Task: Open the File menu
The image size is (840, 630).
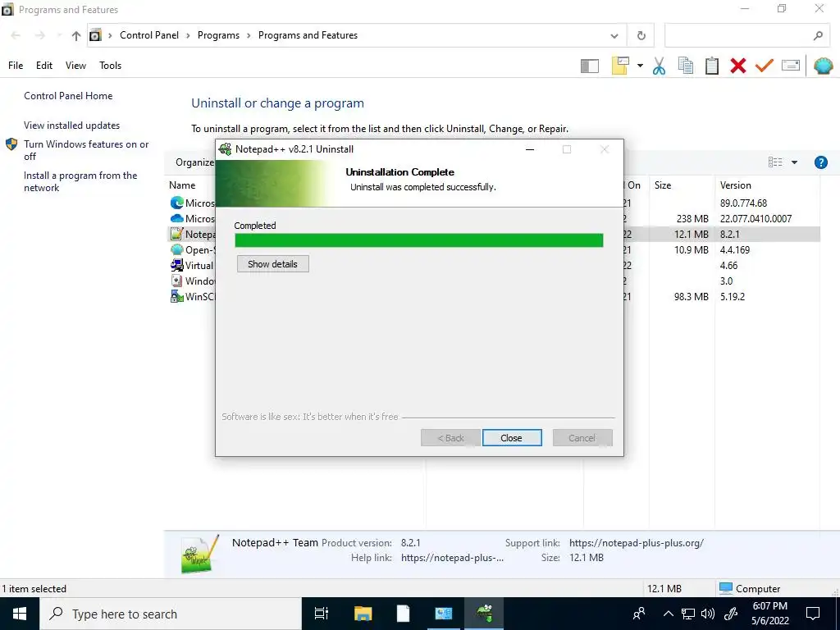Action: pyautogui.click(x=16, y=66)
